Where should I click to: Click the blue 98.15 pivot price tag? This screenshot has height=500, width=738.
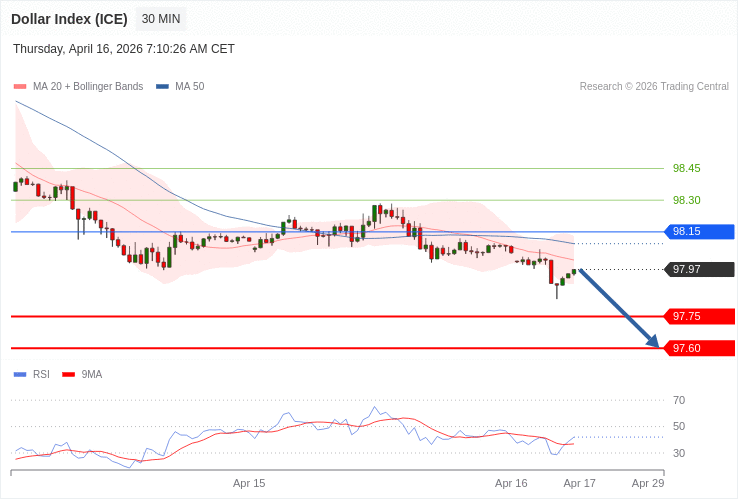coord(699,232)
